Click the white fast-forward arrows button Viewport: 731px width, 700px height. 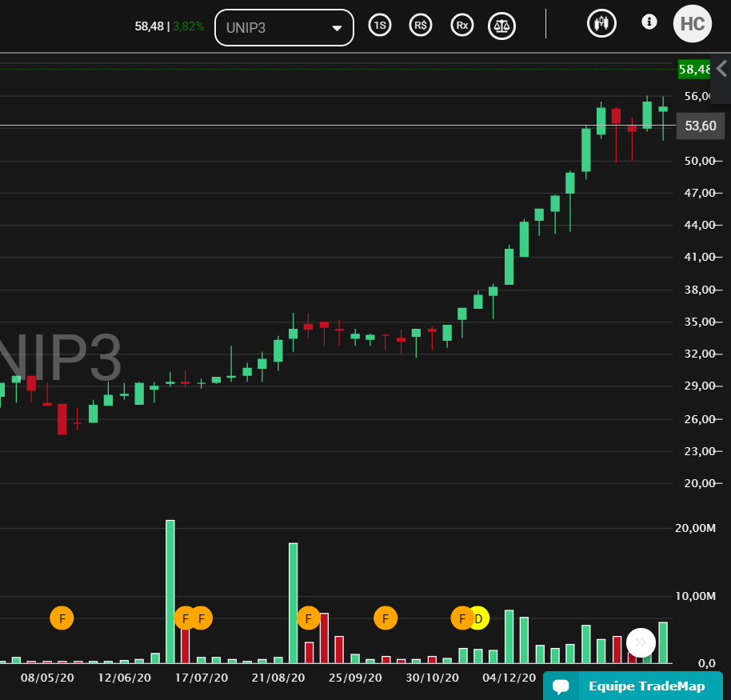[x=641, y=642]
